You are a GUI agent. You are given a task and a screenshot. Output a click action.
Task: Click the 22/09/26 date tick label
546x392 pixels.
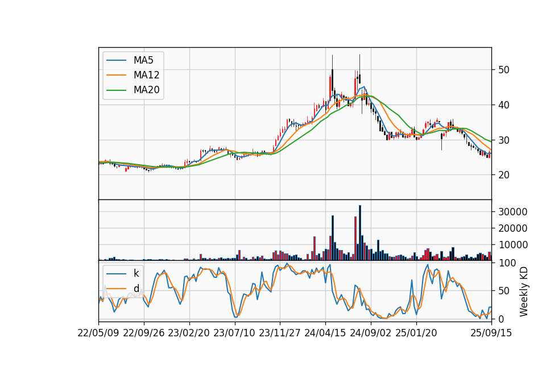pyautogui.click(x=144, y=333)
